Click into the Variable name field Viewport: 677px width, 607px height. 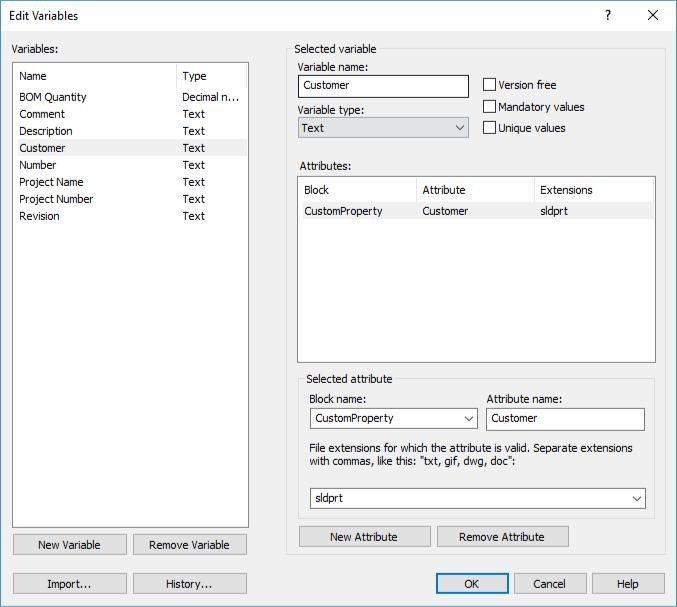click(383, 86)
